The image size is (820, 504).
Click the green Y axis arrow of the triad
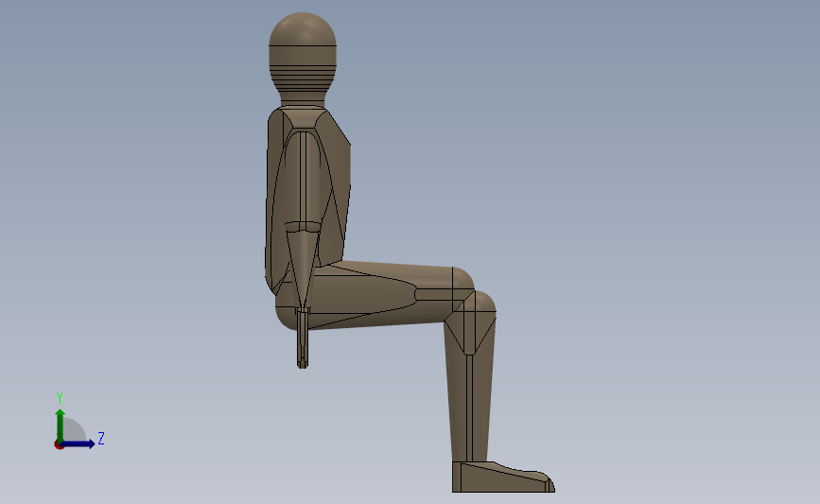pos(61,425)
